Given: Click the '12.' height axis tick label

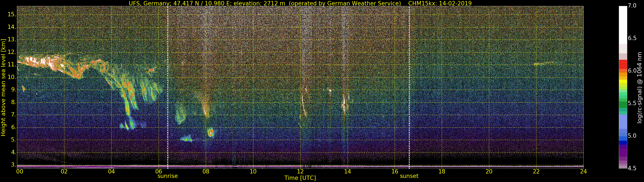Looking at the screenshot, I should coord(12,52).
